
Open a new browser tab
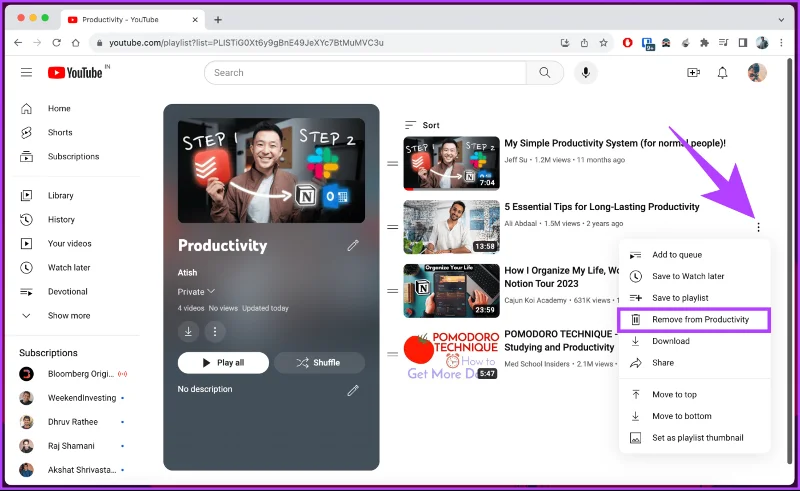(x=218, y=20)
